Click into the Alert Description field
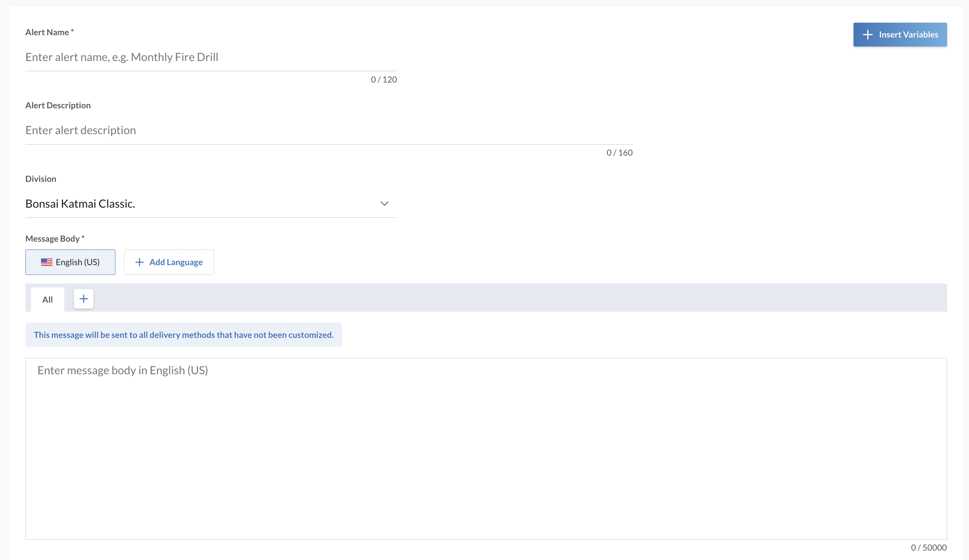969x560 pixels. pyautogui.click(x=329, y=131)
